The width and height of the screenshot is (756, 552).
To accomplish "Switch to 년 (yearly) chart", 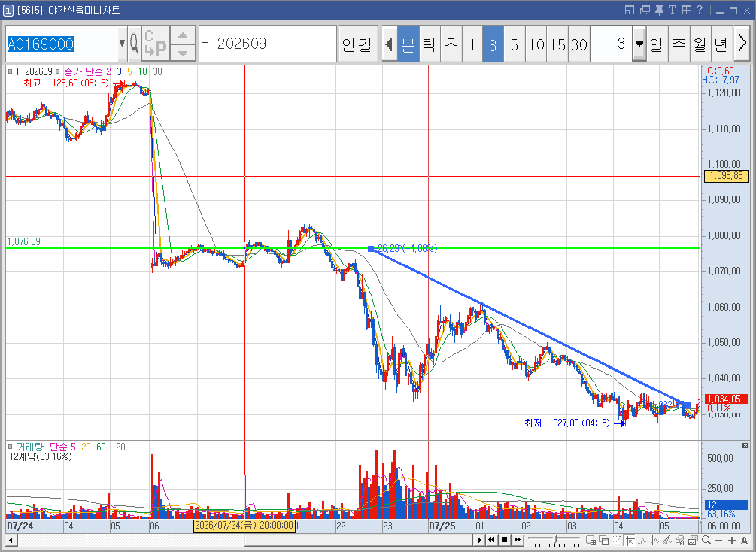I will (721, 44).
